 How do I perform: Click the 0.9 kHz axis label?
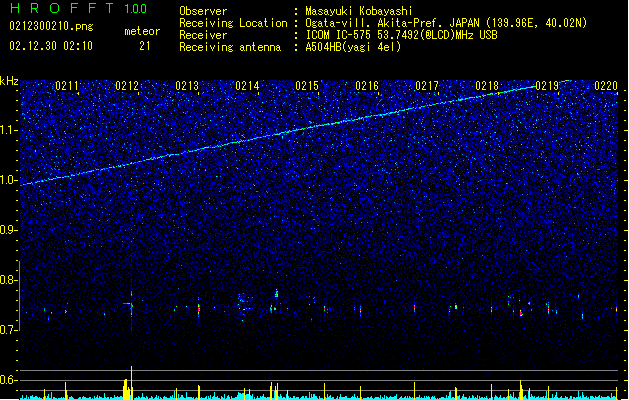click(x=9, y=230)
